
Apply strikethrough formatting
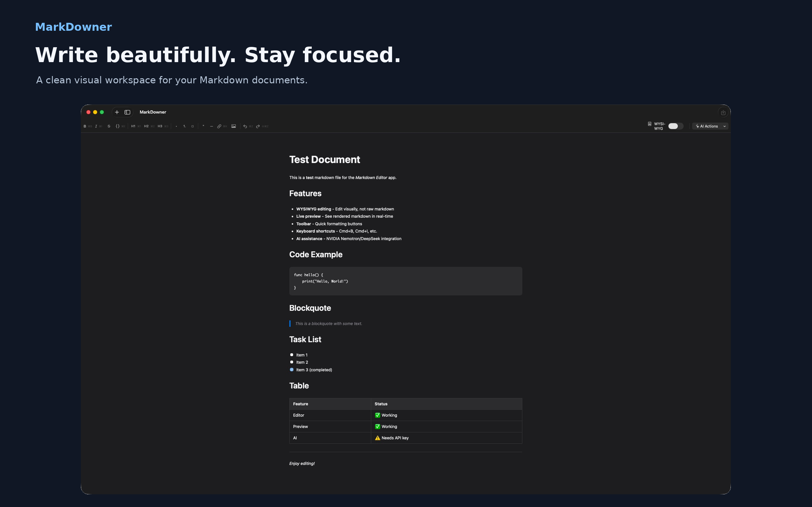pos(109,126)
